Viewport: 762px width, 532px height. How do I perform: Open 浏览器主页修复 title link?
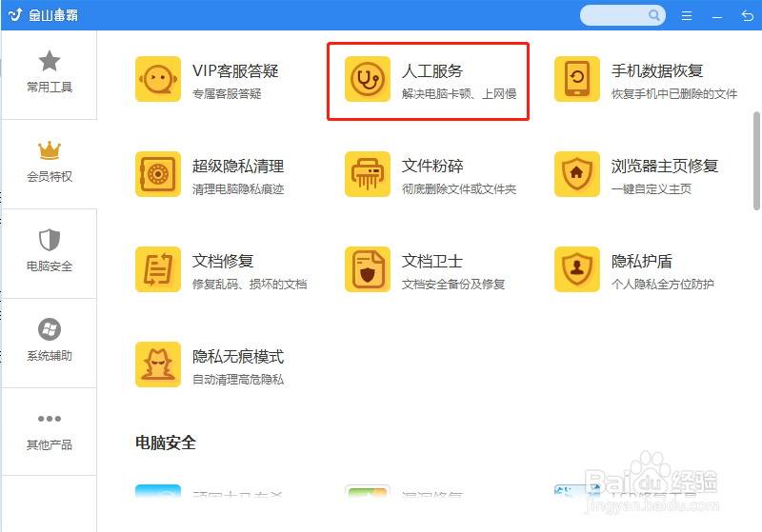[x=664, y=166]
